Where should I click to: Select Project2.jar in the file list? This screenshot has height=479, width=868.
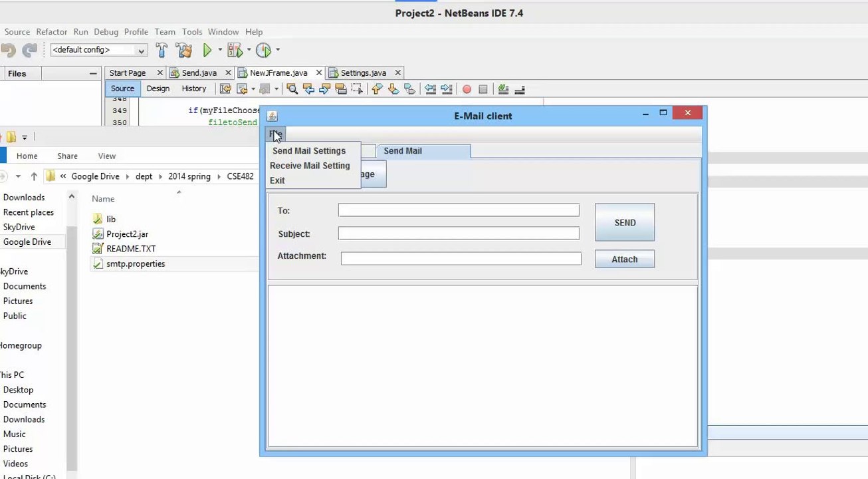coord(127,234)
